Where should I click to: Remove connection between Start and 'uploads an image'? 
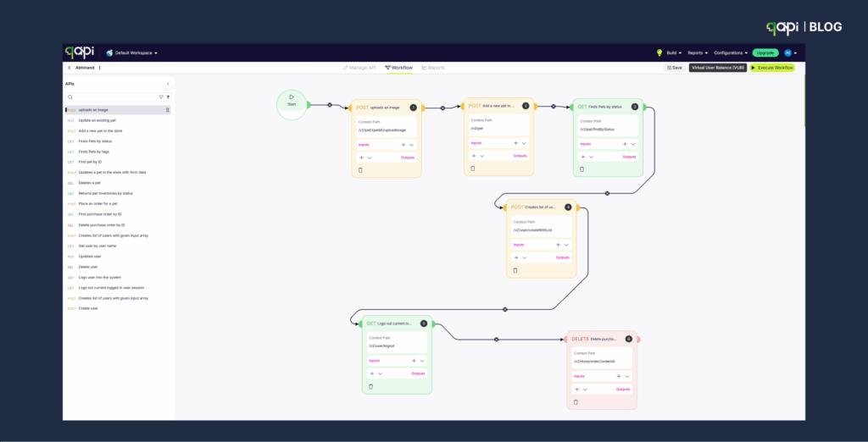click(330, 105)
